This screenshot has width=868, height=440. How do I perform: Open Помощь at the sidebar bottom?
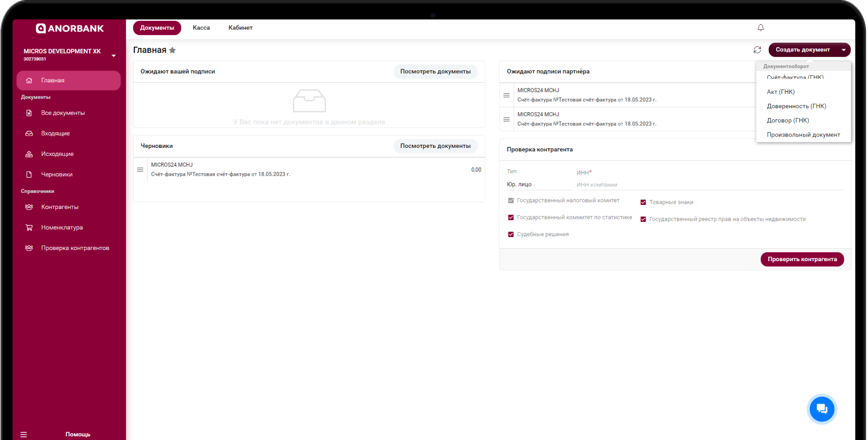[x=78, y=434]
